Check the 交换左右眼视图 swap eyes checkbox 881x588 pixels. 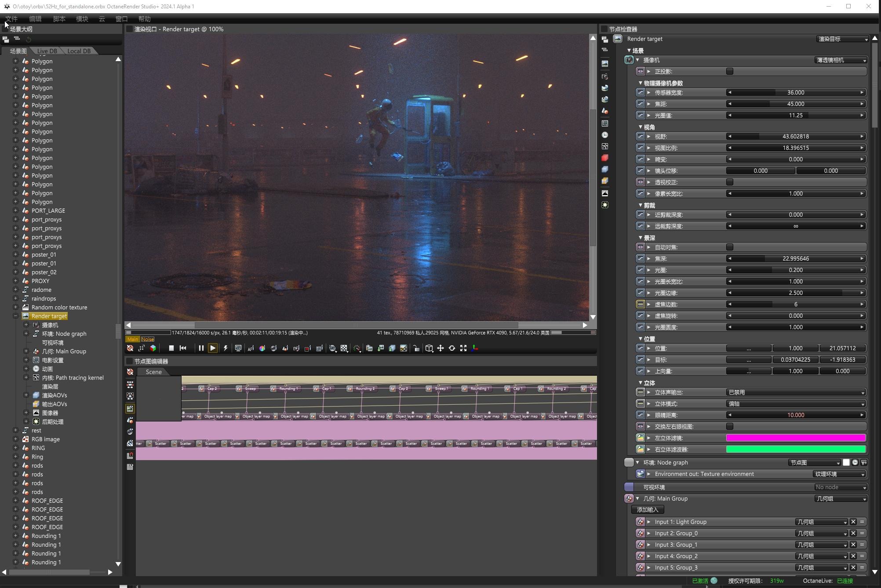[730, 426]
